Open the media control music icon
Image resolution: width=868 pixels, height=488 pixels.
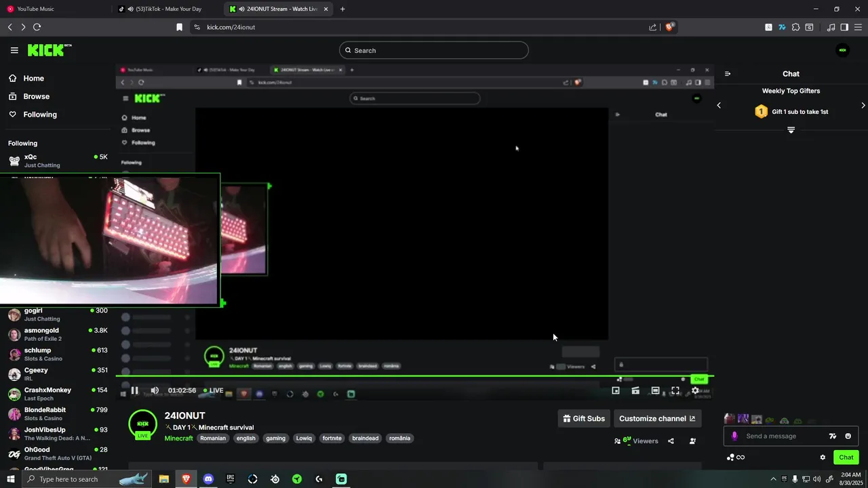click(831, 27)
